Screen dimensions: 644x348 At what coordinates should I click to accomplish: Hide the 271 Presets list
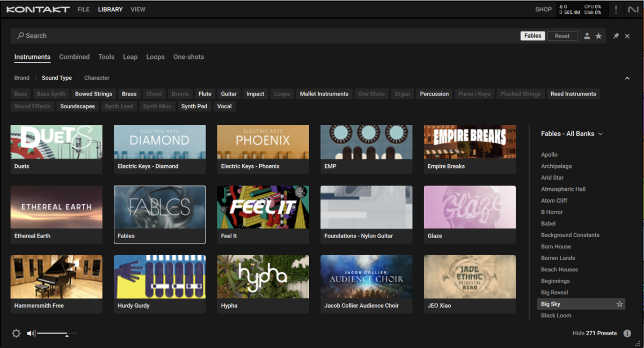point(595,334)
